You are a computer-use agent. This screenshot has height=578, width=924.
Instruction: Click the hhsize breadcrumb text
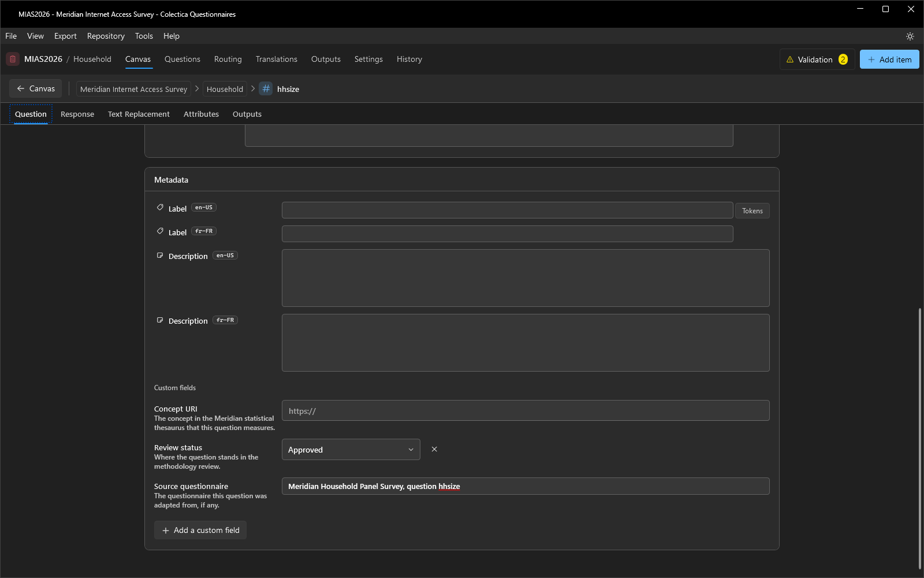point(288,89)
